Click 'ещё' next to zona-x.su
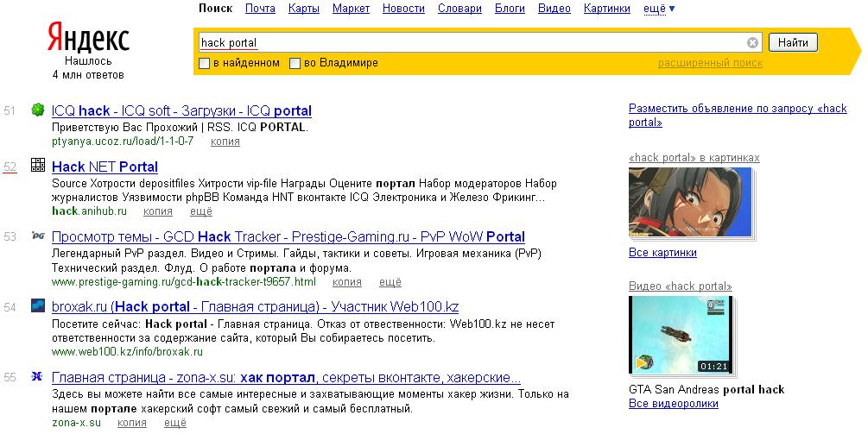 tap(175, 423)
